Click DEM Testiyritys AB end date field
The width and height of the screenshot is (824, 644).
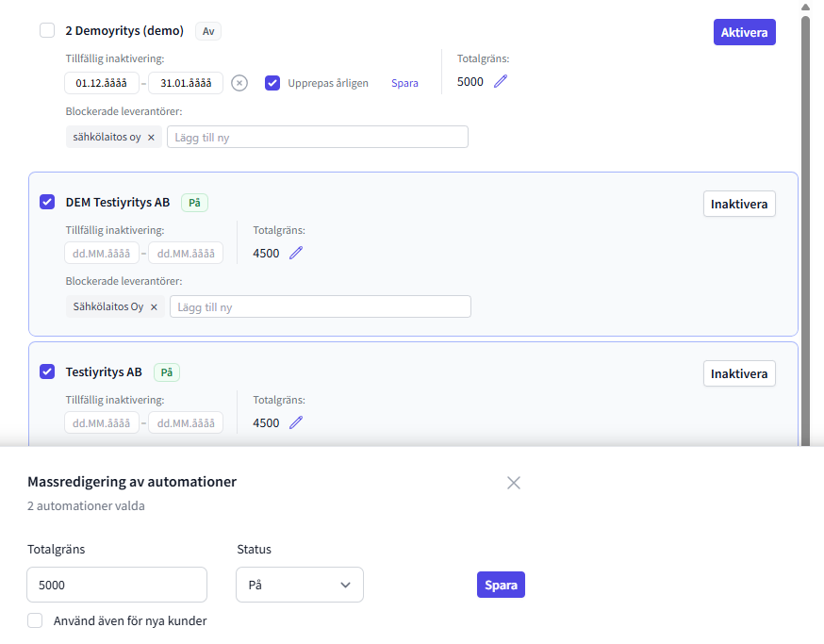click(x=186, y=254)
